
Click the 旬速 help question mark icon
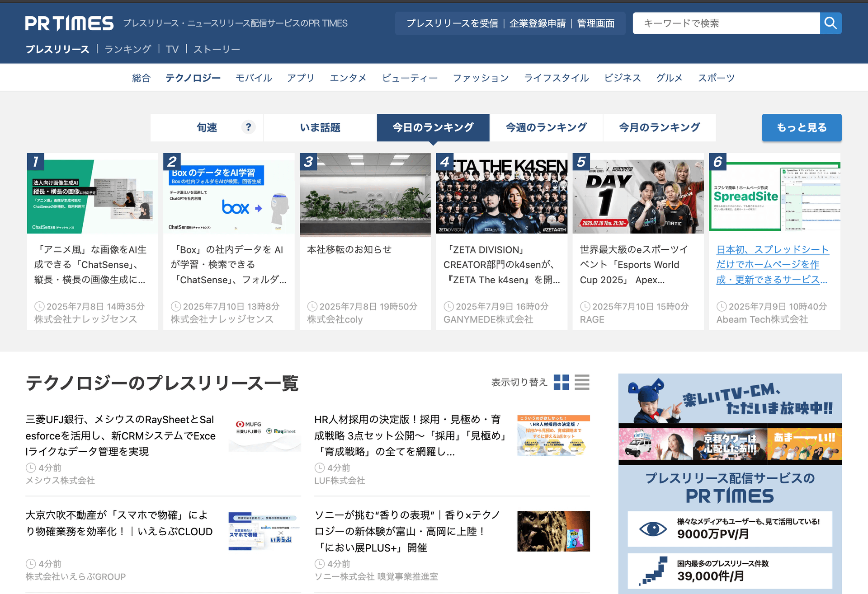pyautogui.click(x=248, y=127)
